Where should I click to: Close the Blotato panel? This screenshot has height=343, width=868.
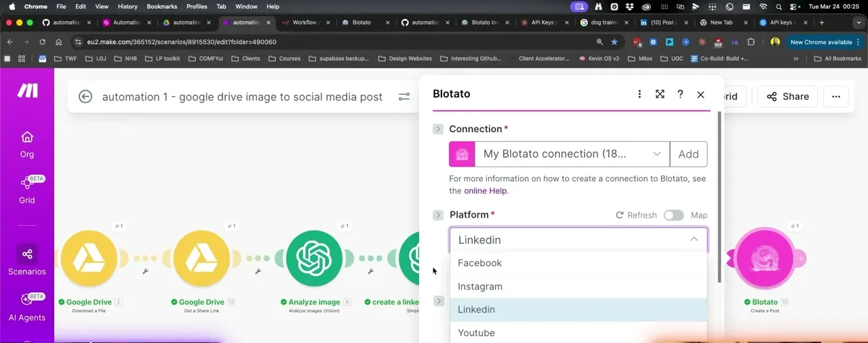pyautogui.click(x=701, y=95)
